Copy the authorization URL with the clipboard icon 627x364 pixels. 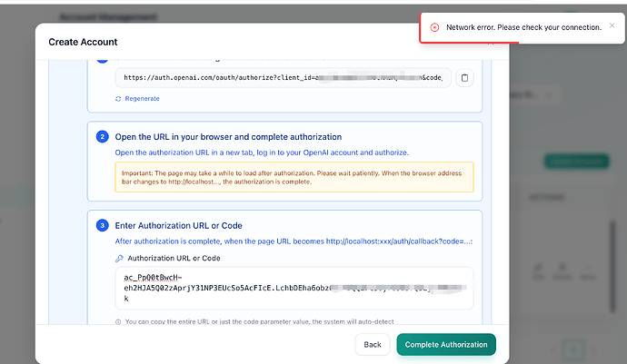(x=464, y=78)
